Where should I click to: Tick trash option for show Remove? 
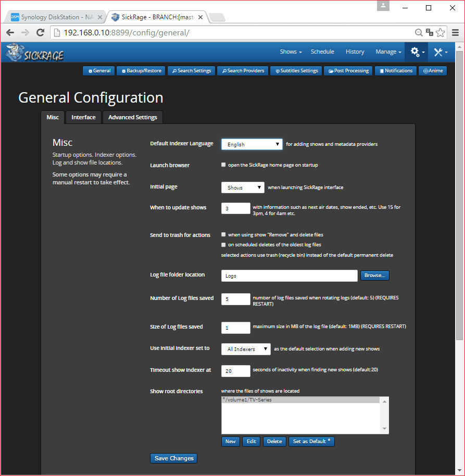coord(223,235)
